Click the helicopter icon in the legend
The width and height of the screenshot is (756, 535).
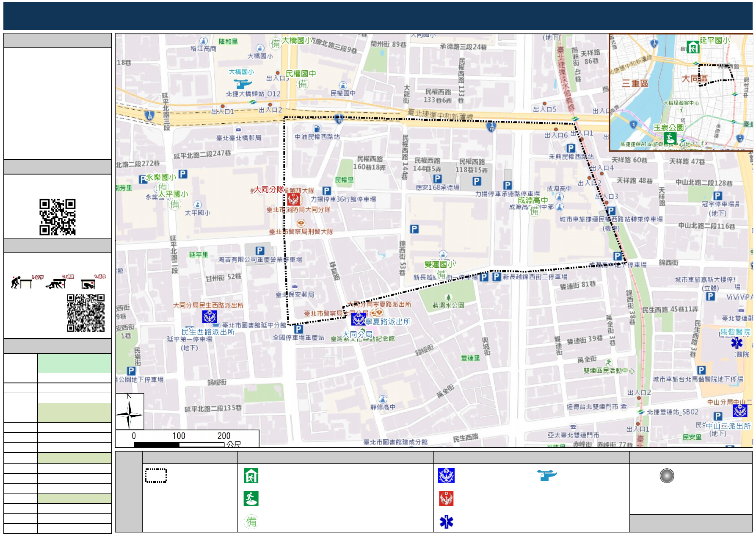tap(547, 475)
